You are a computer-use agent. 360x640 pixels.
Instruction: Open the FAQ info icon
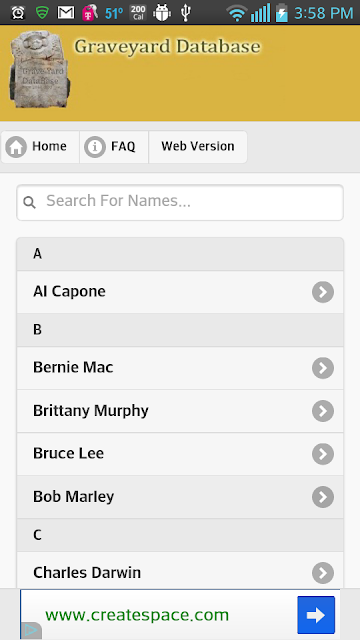[95, 147]
